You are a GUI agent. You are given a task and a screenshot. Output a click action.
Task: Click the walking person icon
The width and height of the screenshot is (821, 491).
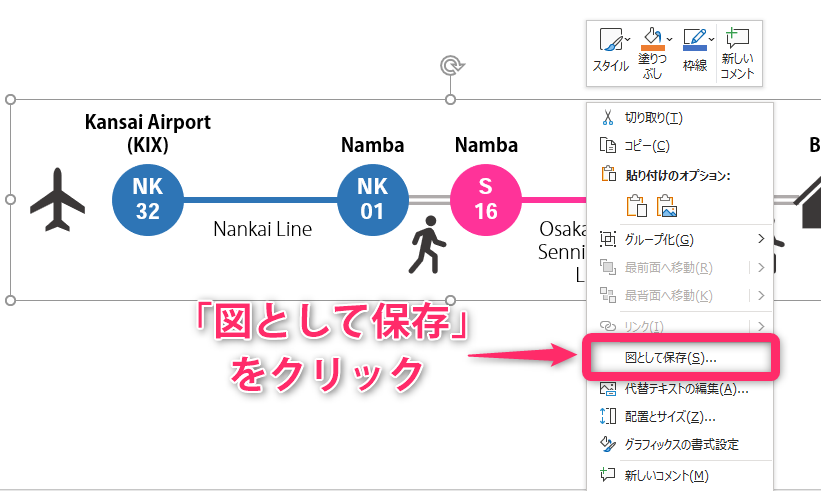[427, 244]
